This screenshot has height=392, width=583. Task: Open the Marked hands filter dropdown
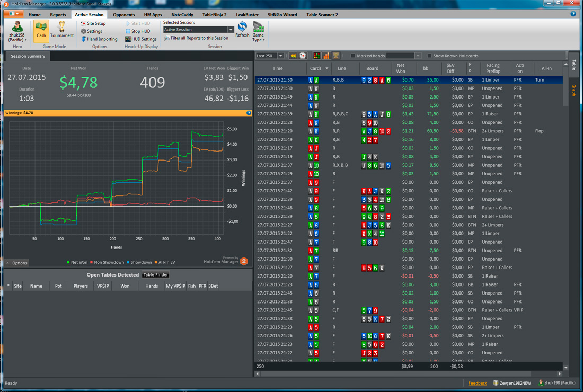pyautogui.click(x=418, y=56)
